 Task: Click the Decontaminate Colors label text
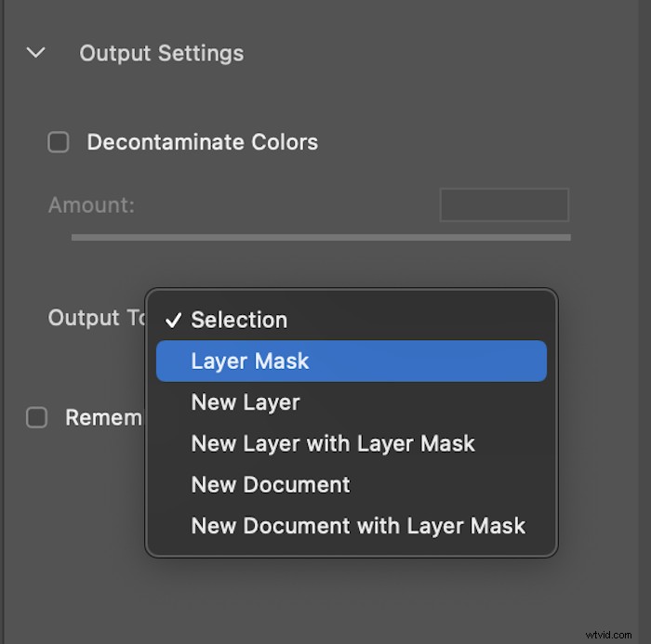click(202, 142)
